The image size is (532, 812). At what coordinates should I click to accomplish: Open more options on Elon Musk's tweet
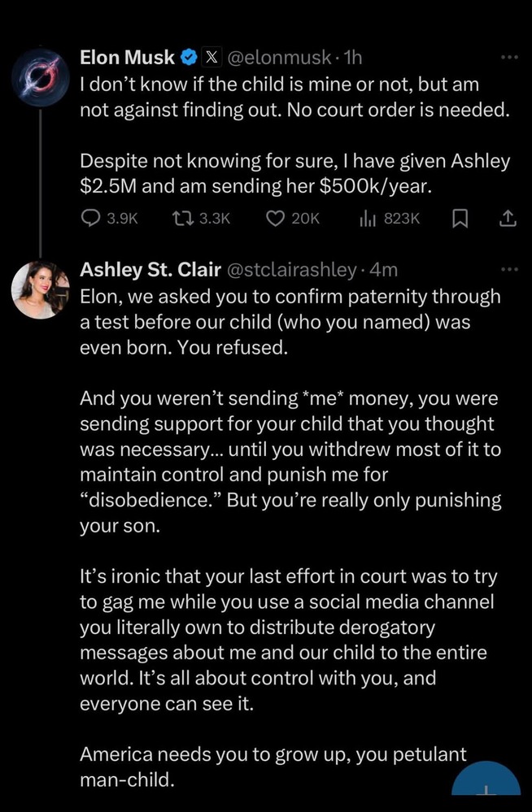tap(509, 58)
